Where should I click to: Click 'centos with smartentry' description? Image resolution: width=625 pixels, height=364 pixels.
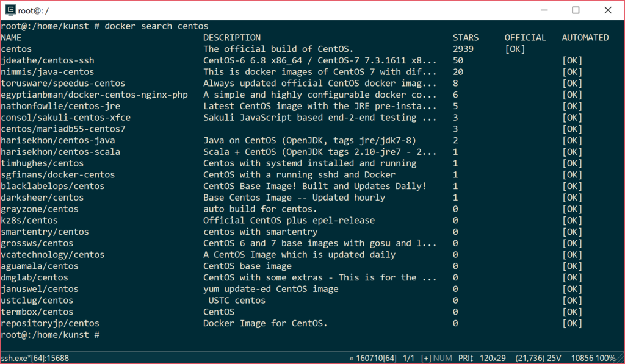point(260,232)
